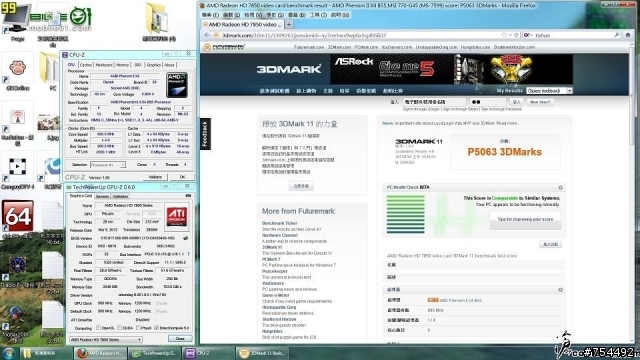Switch to the 3DMark 11 Basic taskbar button
Viewport: 640px width, 360px height.
pyautogui.click(x=263, y=353)
